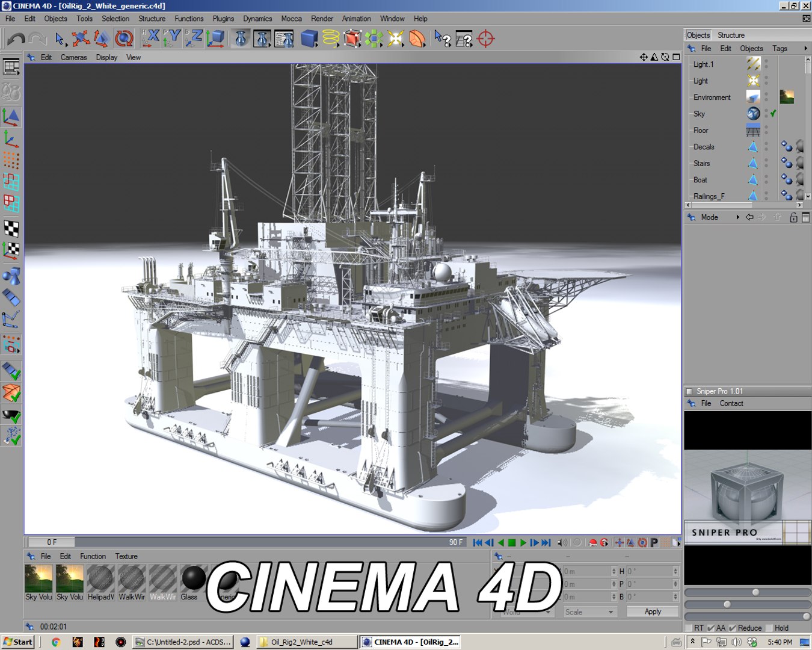Open the Mocca menu
This screenshot has width=812, height=650.
291,19
